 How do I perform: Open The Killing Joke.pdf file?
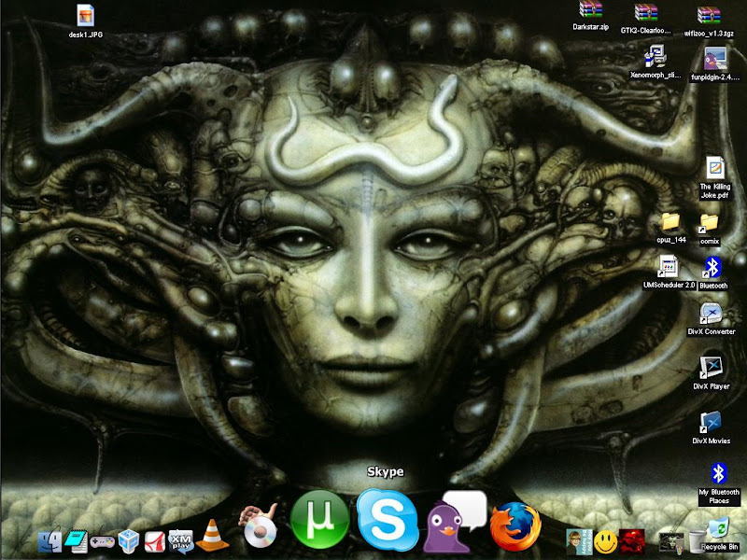click(x=715, y=177)
